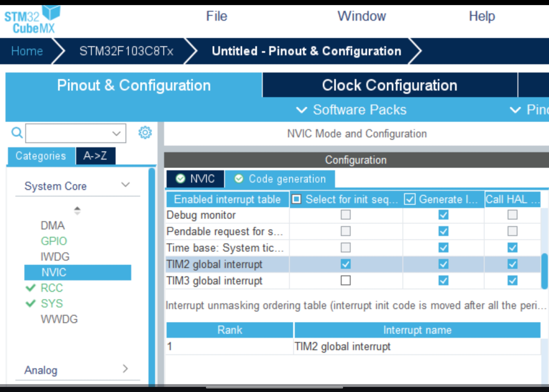This screenshot has height=392, width=549.
Task: Click the interrupt table vertical scrollbar thumb
Action: tap(544, 271)
